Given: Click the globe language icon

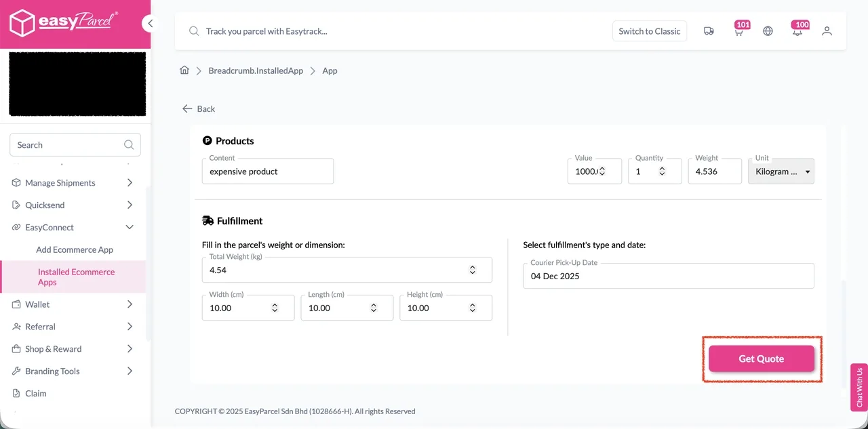Looking at the screenshot, I should pyautogui.click(x=768, y=31).
